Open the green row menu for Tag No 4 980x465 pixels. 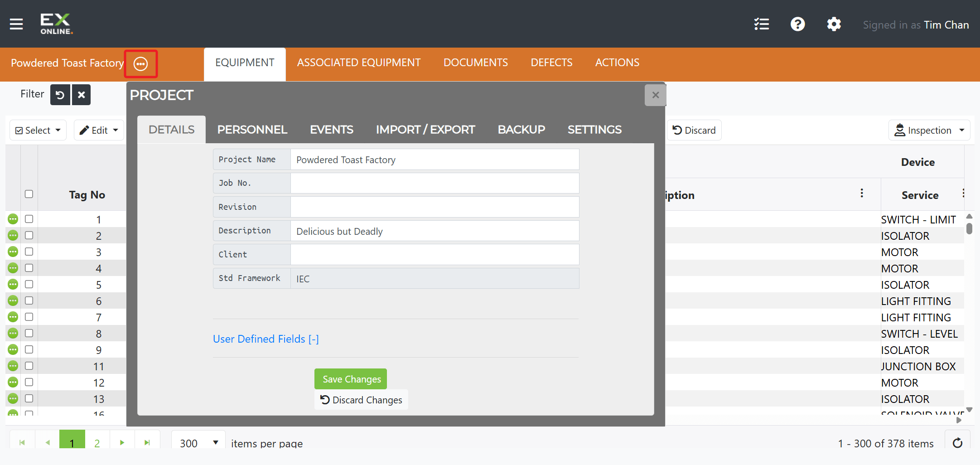[13, 268]
